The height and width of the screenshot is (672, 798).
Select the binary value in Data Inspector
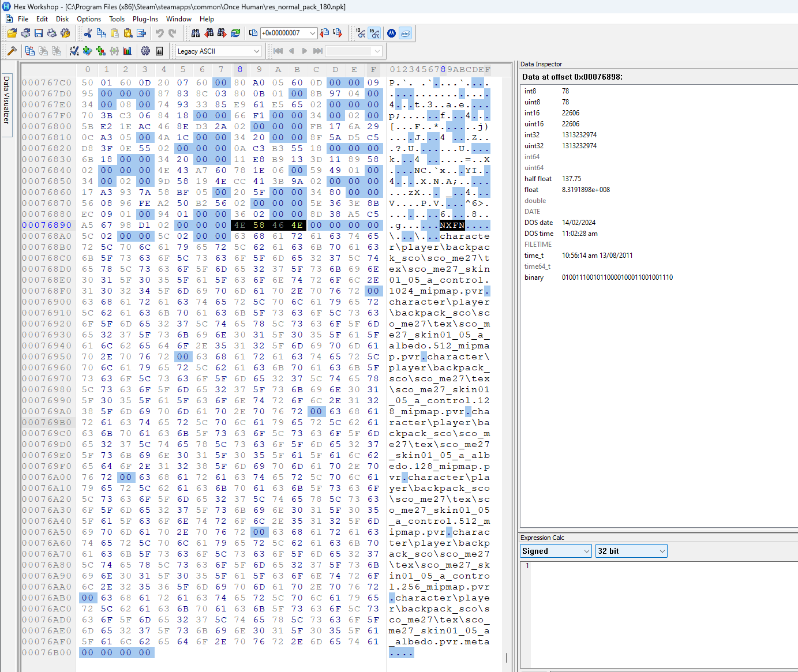tap(617, 277)
